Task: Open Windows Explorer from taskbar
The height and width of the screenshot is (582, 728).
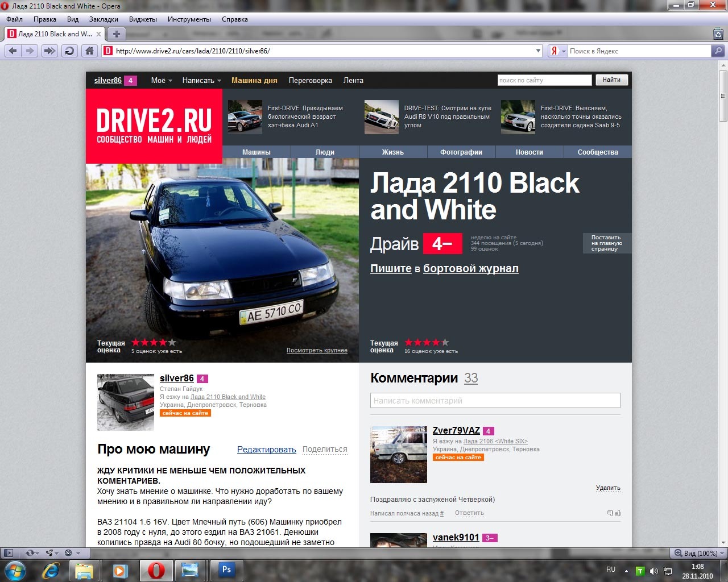Action: coord(84,570)
